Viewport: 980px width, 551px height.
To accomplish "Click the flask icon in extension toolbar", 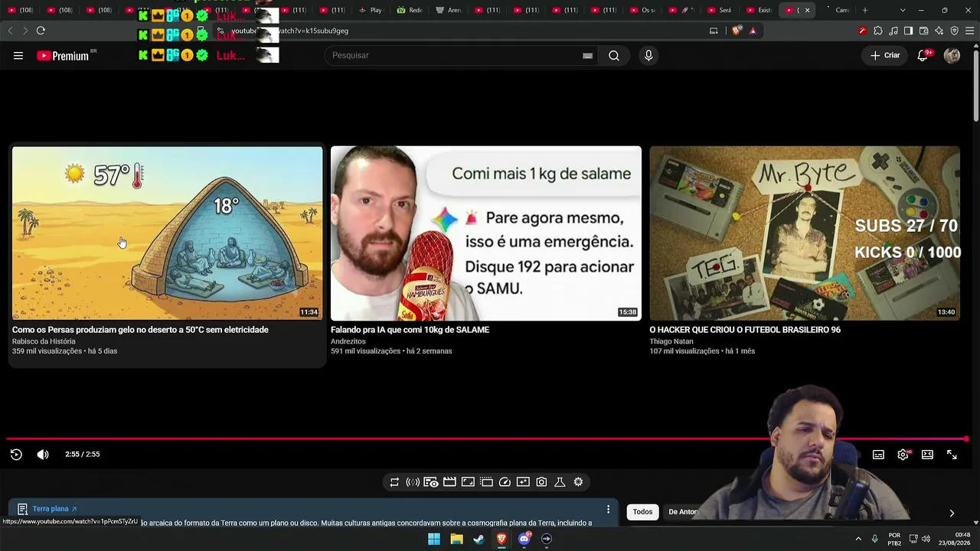I will (x=560, y=482).
